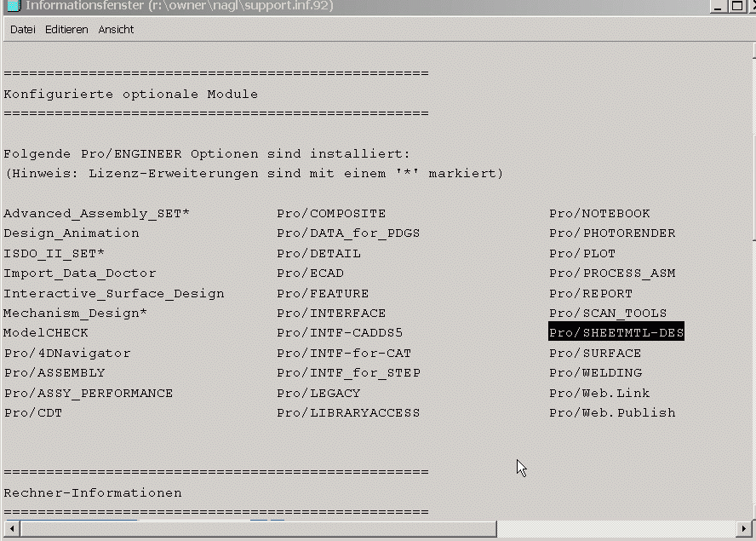Image resolution: width=756 pixels, height=541 pixels.
Task: Maximize the Informationsfenster window
Action: 737,6
